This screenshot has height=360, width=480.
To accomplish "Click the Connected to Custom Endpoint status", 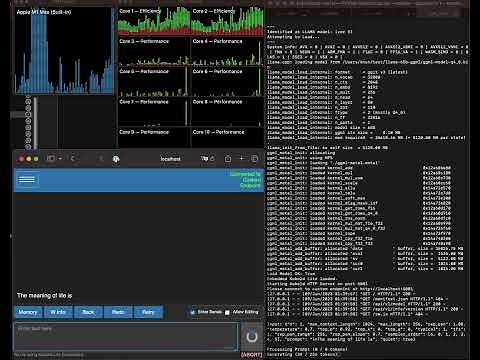I will (245, 180).
